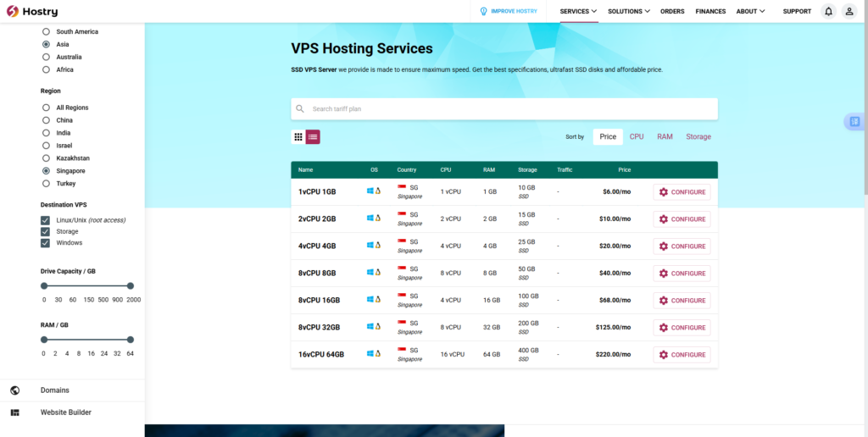Screen dimensions: 868x437
Task: Expand the Solutions dropdown menu
Action: tap(629, 11)
